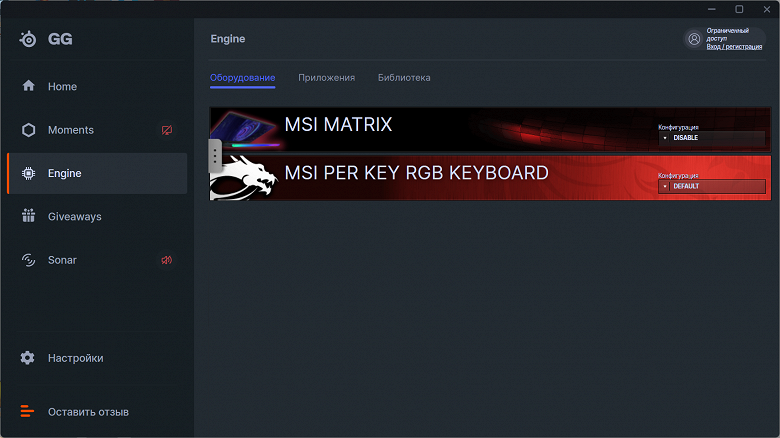The height and width of the screenshot is (438, 780).
Task: Click the MSI MATRIX laptop thumbnail
Action: [x=245, y=129]
